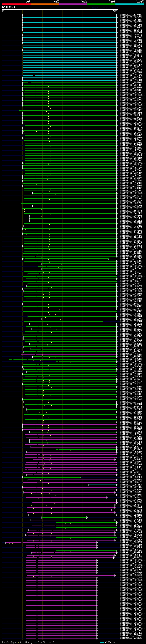Click the UniRef100_A4HVJ6 label
This screenshot has height=644, width=146.
[131, 497]
